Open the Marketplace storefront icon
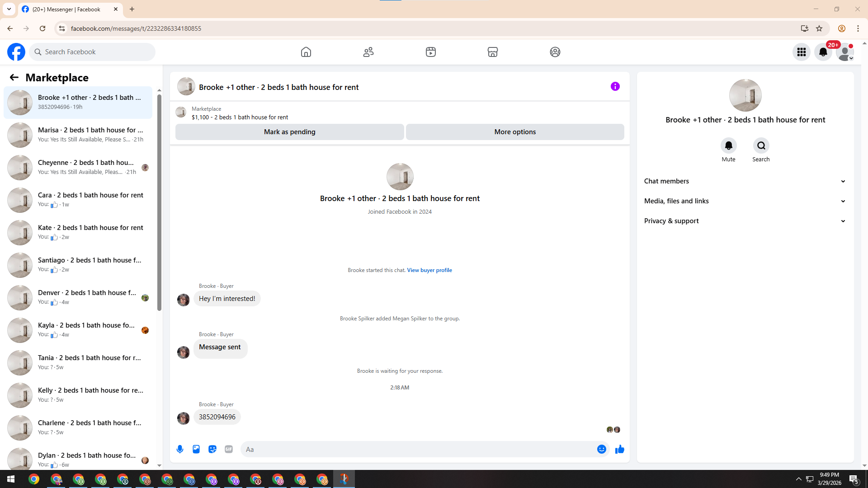This screenshot has width=868, height=488. point(493,52)
